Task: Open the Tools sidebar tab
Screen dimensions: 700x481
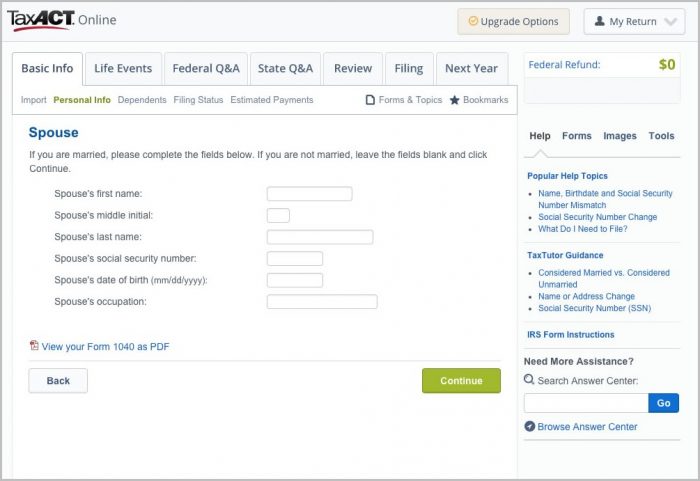Action: click(661, 136)
